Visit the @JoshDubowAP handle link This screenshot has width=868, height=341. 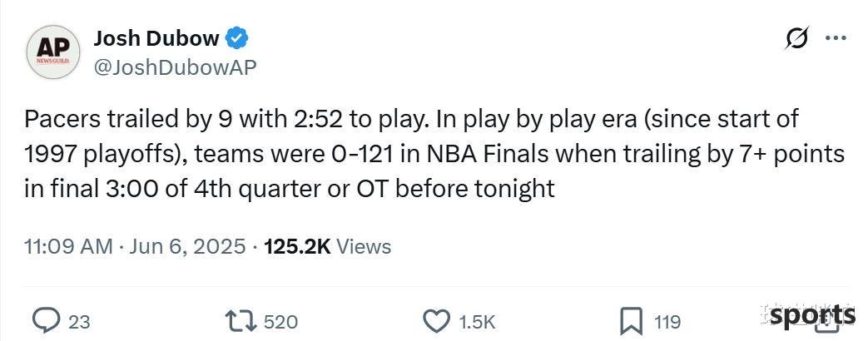[x=176, y=67]
